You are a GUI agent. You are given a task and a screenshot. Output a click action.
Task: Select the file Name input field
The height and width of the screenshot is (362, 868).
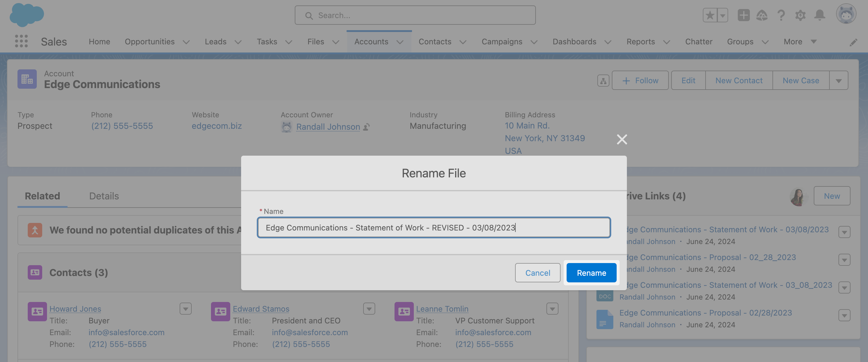(434, 227)
